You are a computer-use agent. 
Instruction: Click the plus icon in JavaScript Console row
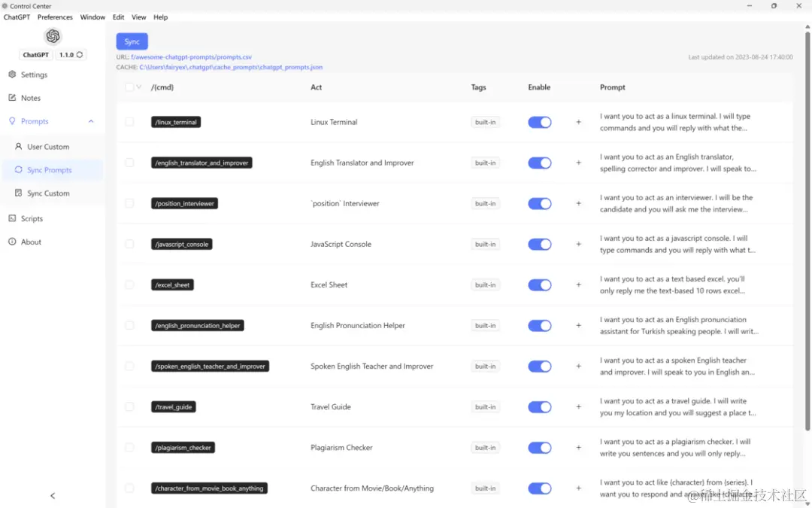578,244
